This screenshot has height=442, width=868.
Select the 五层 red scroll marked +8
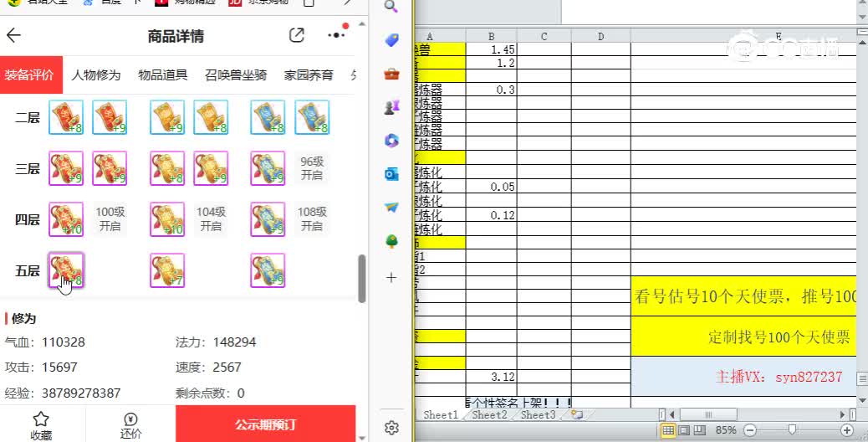[66, 270]
